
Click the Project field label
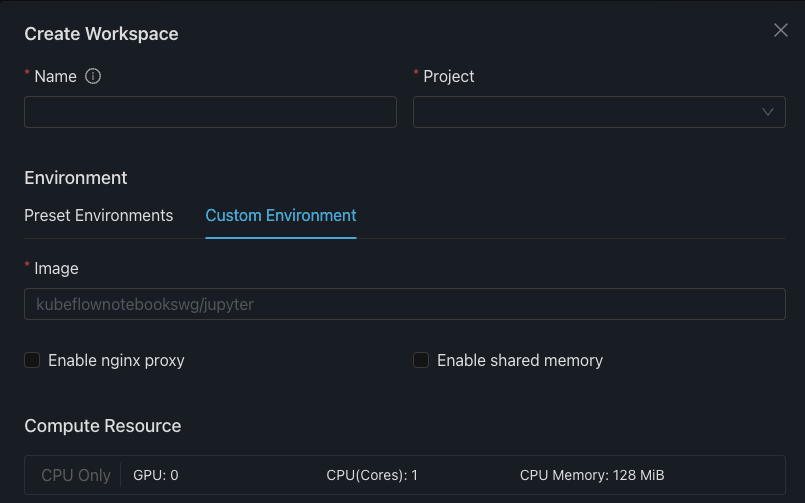point(449,76)
